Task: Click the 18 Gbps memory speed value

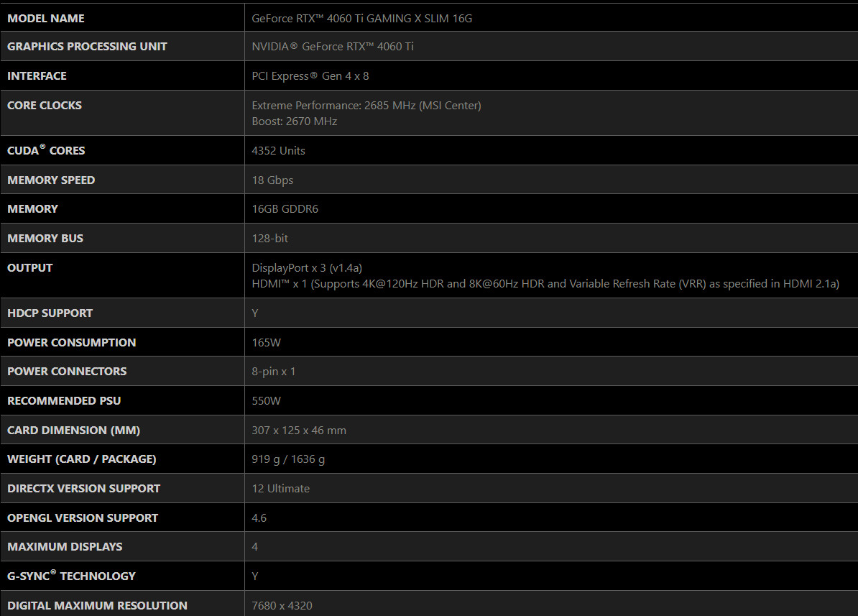Action: point(272,180)
